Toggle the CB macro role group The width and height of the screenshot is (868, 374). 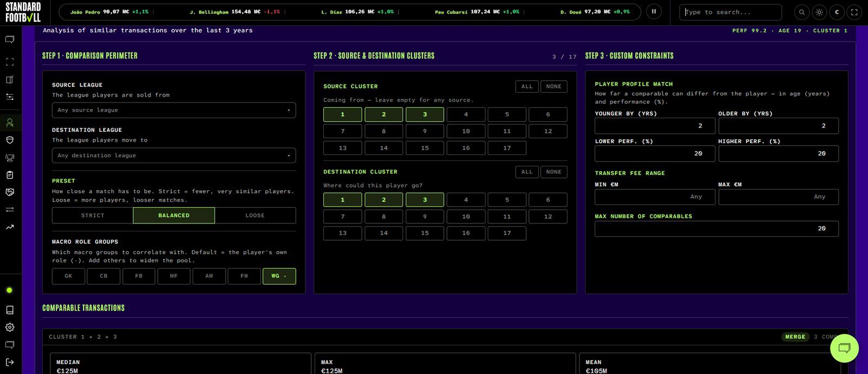coord(104,276)
